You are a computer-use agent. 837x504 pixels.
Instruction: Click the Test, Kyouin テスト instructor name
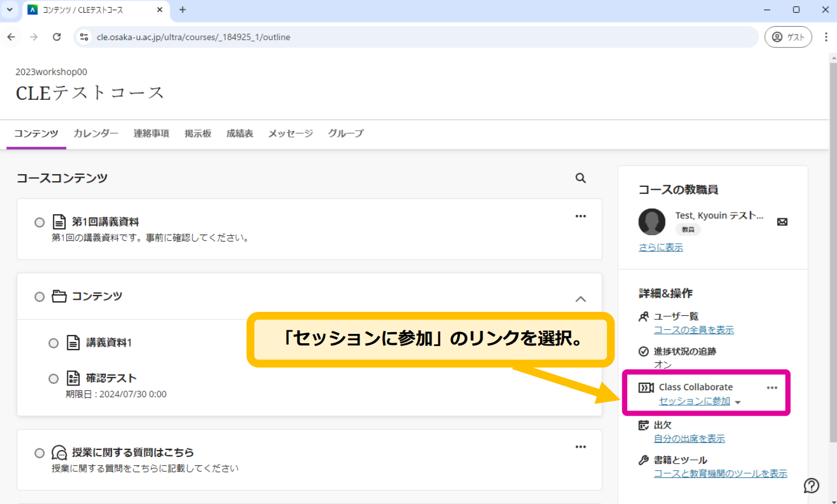coord(719,215)
